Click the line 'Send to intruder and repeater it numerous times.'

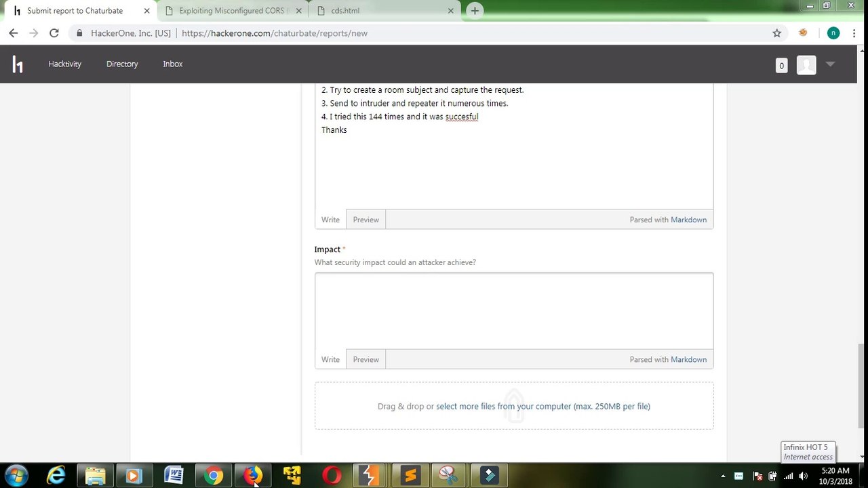pos(414,103)
